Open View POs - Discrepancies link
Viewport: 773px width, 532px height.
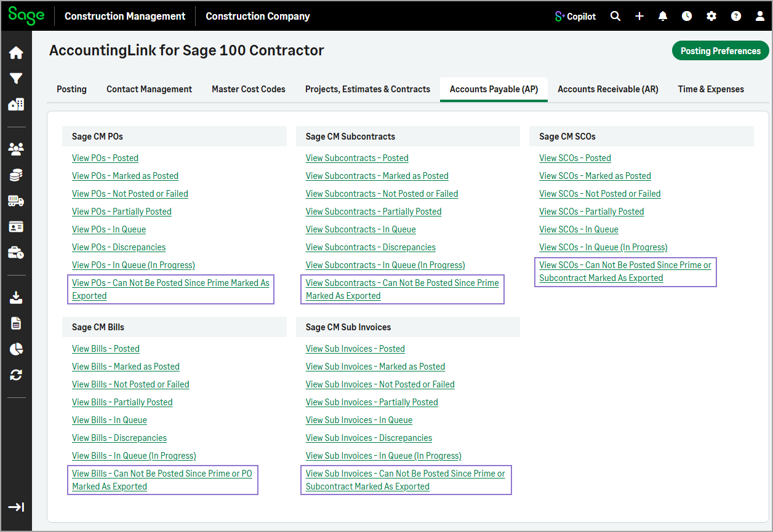119,247
